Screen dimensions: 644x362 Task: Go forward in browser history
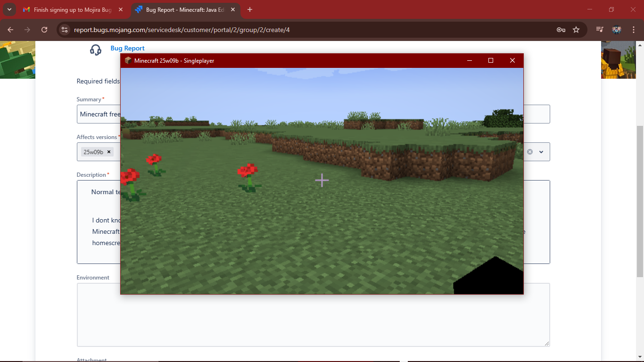[x=27, y=30]
